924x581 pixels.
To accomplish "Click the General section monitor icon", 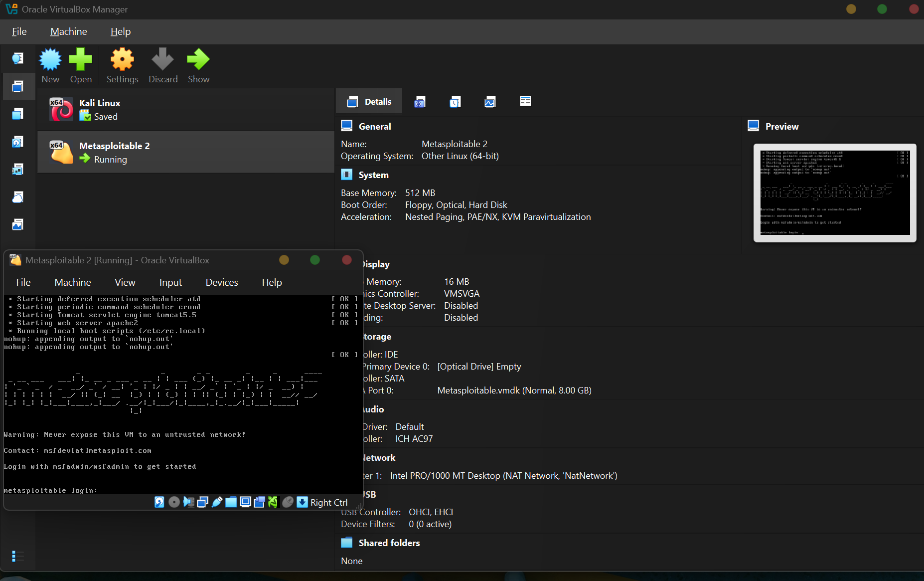I will tap(347, 126).
